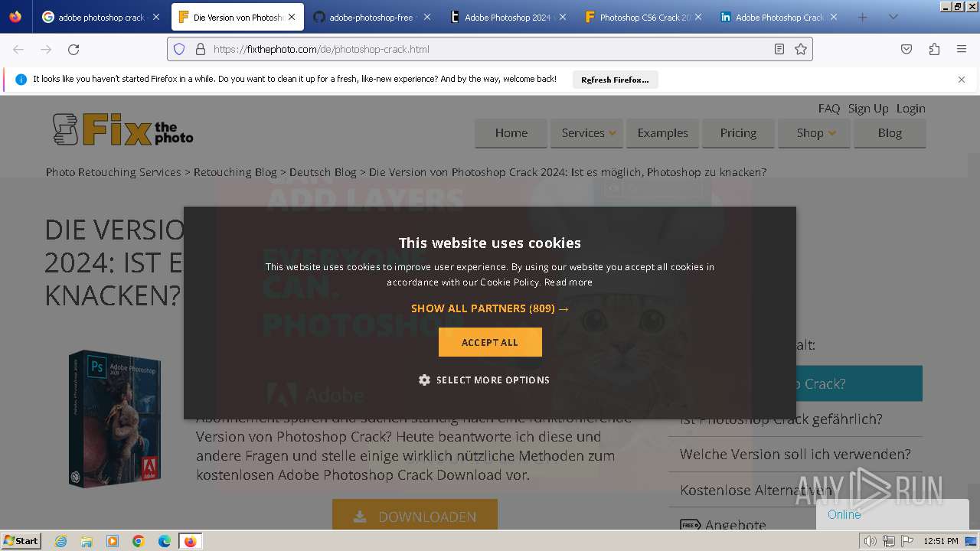Open the Blog menu item
This screenshot has height=551, width=980.
point(890,133)
